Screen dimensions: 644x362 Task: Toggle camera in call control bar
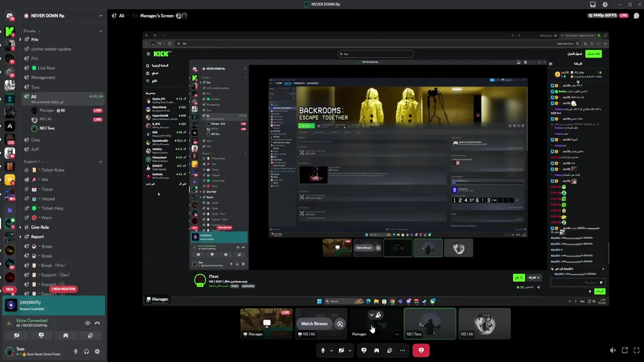tap(341, 350)
